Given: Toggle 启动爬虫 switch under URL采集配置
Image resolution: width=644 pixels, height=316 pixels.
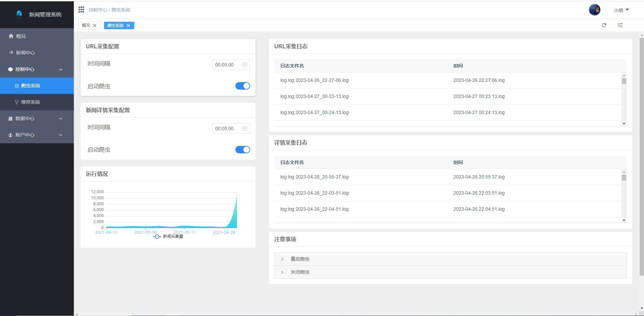Looking at the screenshot, I should click(242, 86).
